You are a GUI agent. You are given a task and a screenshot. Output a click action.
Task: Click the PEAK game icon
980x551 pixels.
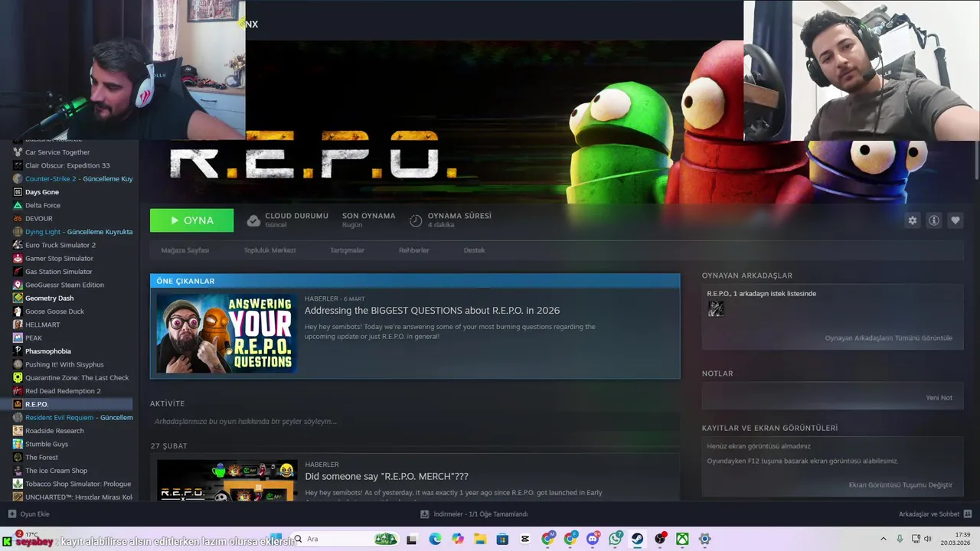[x=18, y=337]
